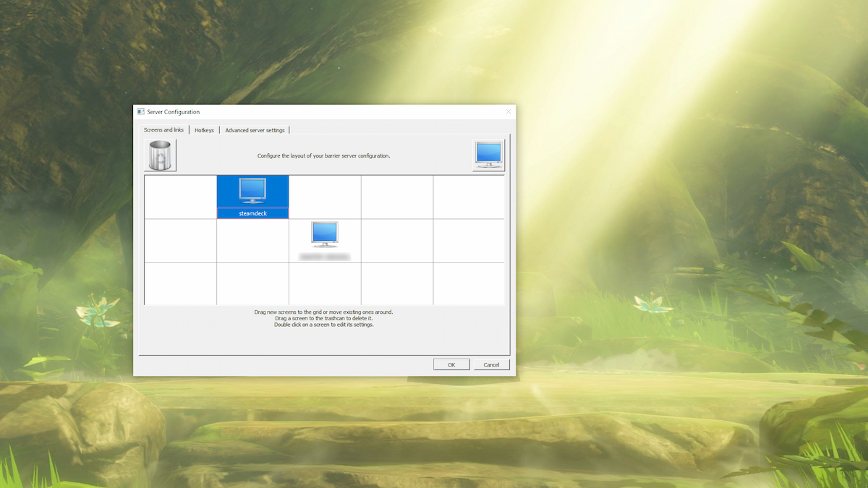Select the bottom-left corner grid cell
868x488 pixels.
click(x=181, y=283)
